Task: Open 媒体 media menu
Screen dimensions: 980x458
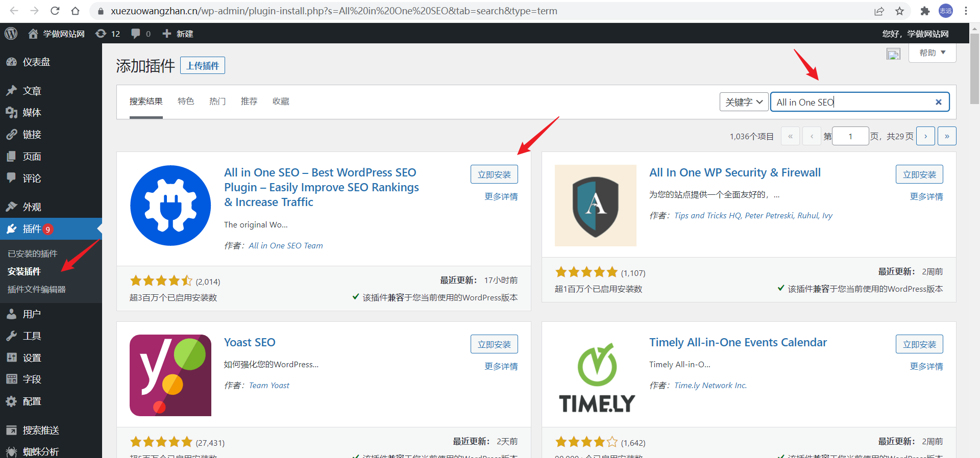Action: [x=51, y=113]
